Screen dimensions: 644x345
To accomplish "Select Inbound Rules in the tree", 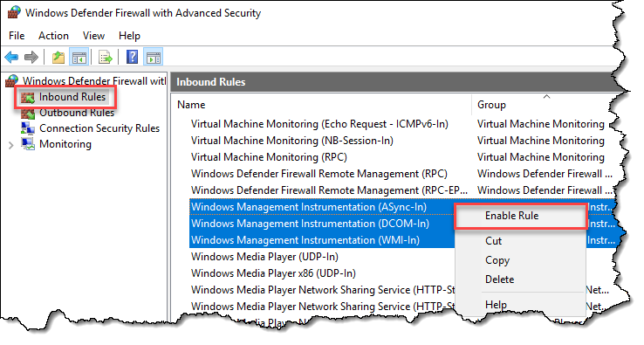I will pyautogui.click(x=72, y=97).
